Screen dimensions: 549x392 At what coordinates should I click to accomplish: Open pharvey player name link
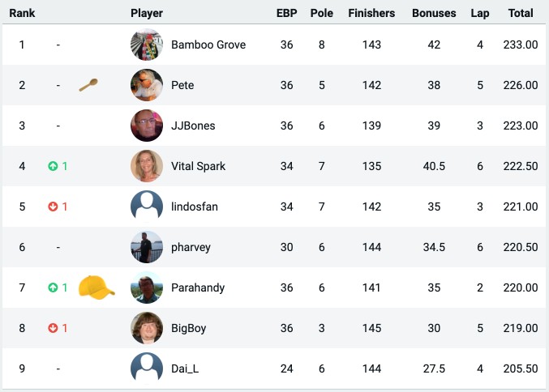[x=191, y=247]
